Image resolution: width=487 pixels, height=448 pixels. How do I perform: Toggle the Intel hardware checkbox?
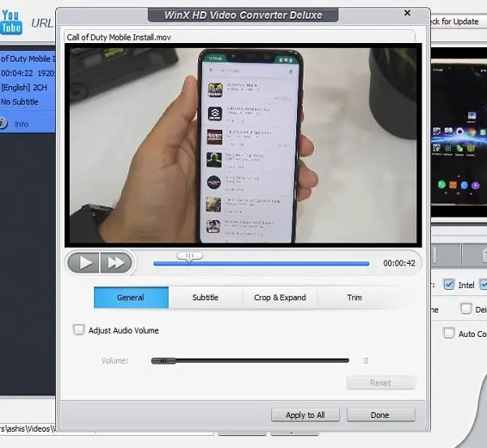pyautogui.click(x=449, y=285)
